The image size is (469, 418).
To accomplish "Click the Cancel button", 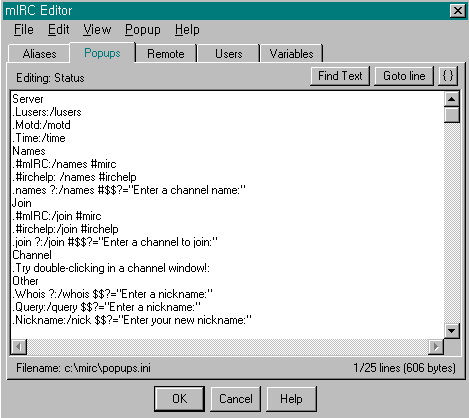I will point(236,399).
